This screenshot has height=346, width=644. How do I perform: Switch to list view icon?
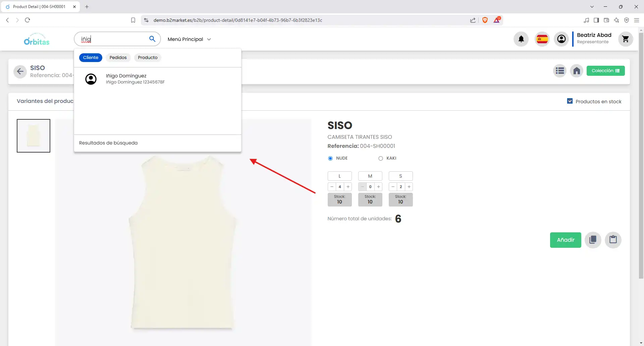pos(559,71)
